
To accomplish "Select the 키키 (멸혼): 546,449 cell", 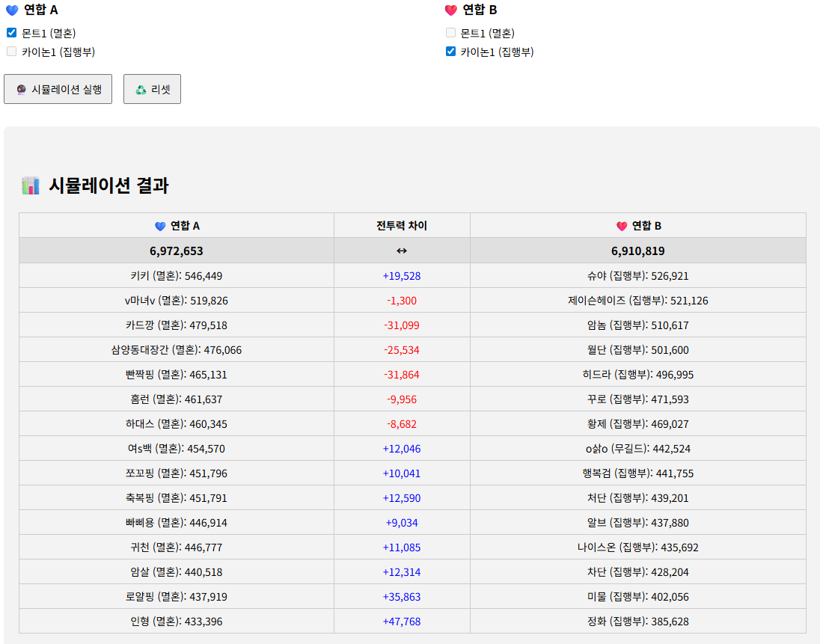I will (x=177, y=275).
